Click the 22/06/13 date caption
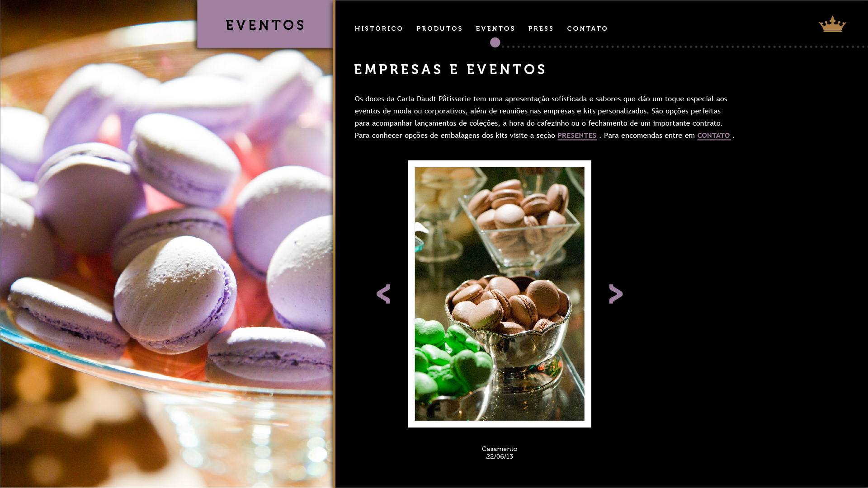Image resolution: width=868 pixels, height=488 pixels. click(x=500, y=456)
